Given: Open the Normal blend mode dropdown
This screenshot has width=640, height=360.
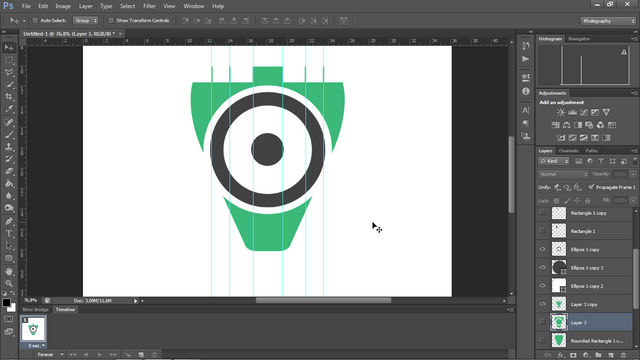Looking at the screenshot, I should pos(563,174).
